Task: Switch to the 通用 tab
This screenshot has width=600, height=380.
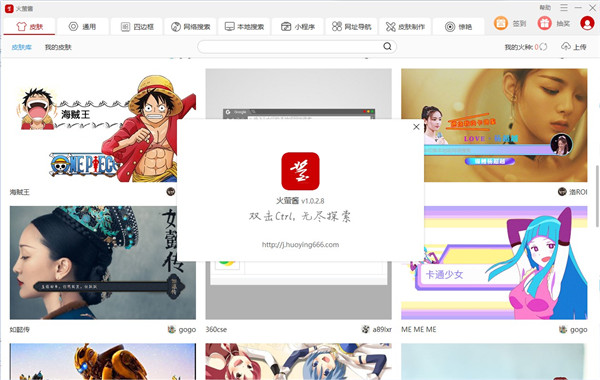Action: tap(82, 26)
